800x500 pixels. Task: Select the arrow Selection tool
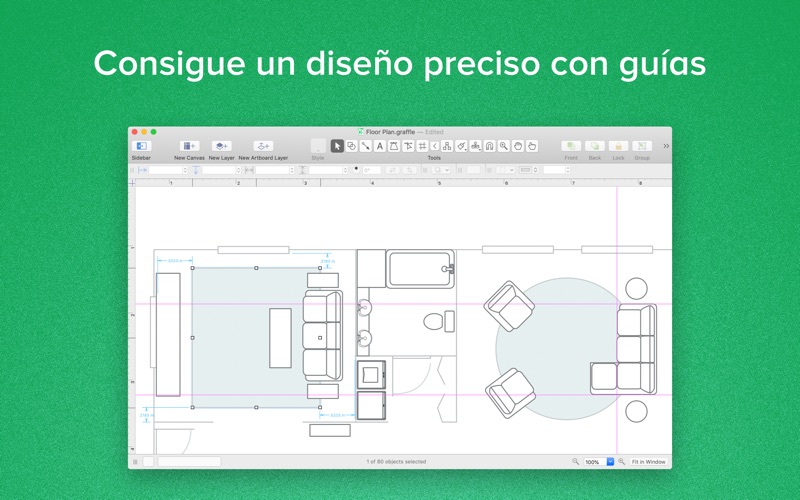point(337,146)
